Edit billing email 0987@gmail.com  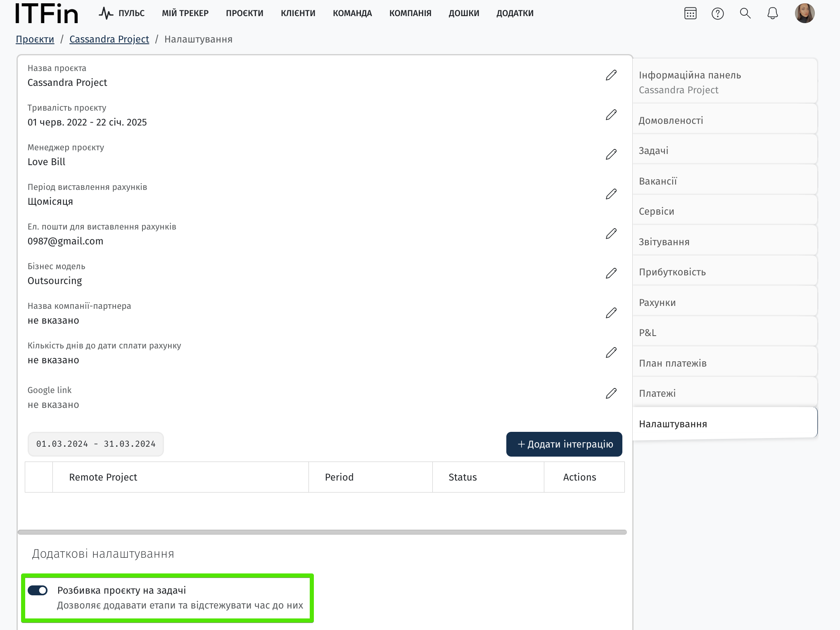pyautogui.click(x=611, y=234)
